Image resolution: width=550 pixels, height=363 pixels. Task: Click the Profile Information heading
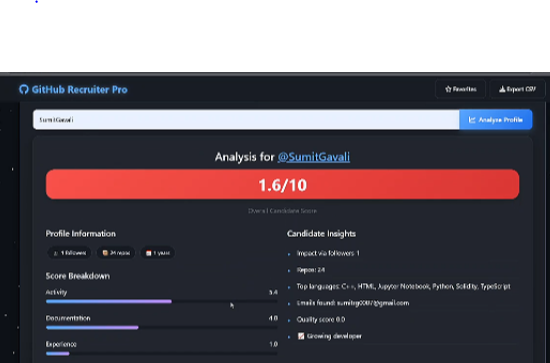81,234
